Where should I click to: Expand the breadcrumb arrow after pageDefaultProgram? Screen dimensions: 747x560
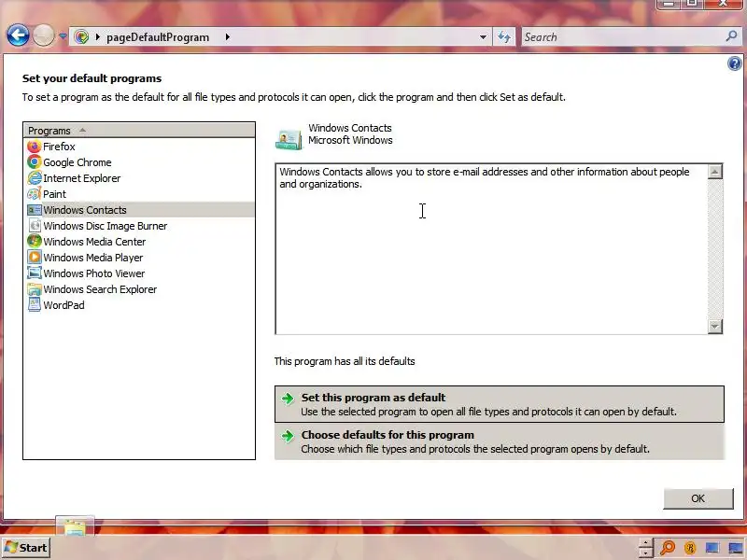[x=228, y=36]
